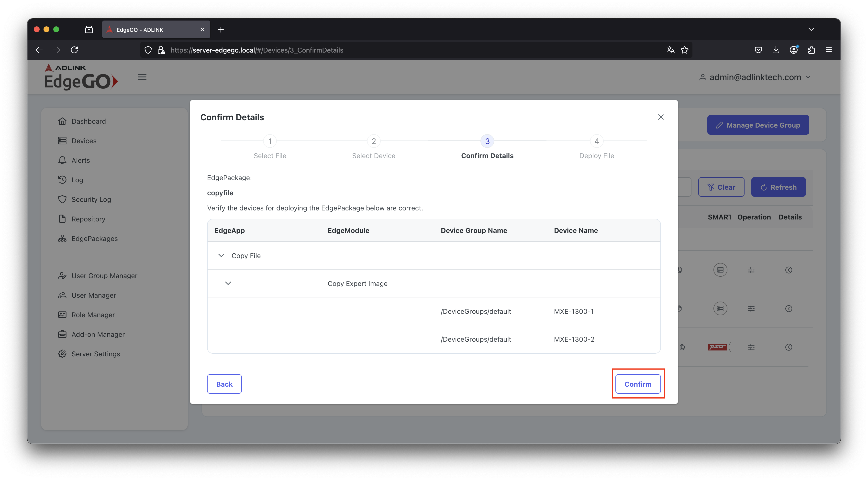
Task: Close the Confirm Details dialog
Action: click(661, 117)
